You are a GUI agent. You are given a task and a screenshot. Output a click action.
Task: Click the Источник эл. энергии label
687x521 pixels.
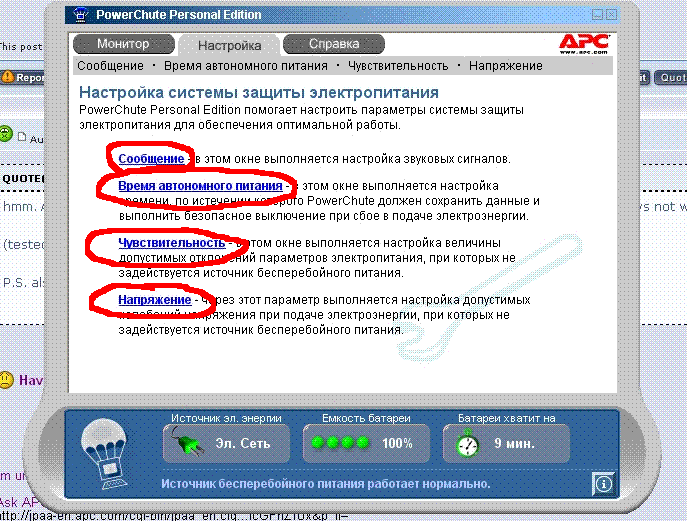click(x=226, y=418)
